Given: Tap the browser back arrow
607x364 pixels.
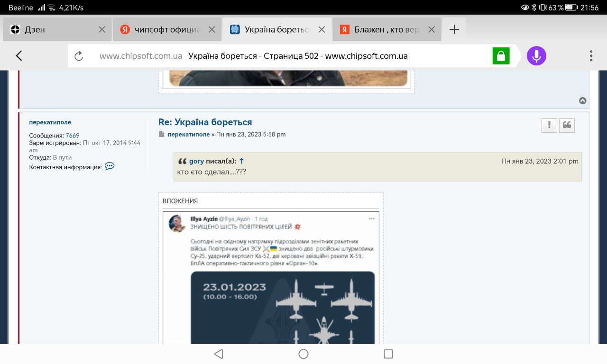Looking at the screenshot, I should pos(19,56).
